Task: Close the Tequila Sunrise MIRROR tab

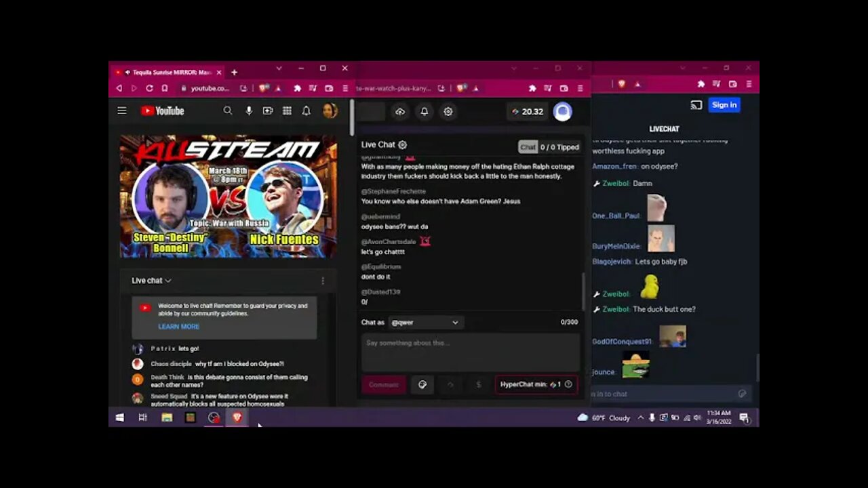Action: pos(218,73)
